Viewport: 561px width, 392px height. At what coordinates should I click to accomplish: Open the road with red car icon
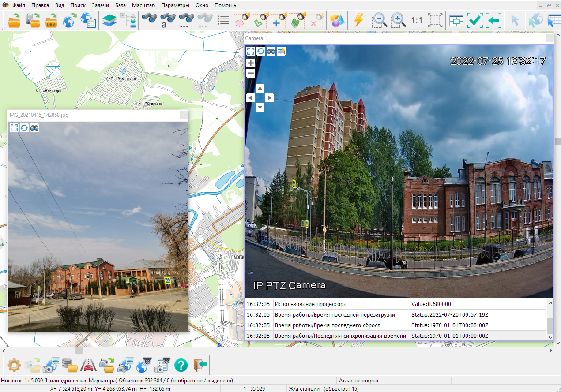(x=88, y=365)
